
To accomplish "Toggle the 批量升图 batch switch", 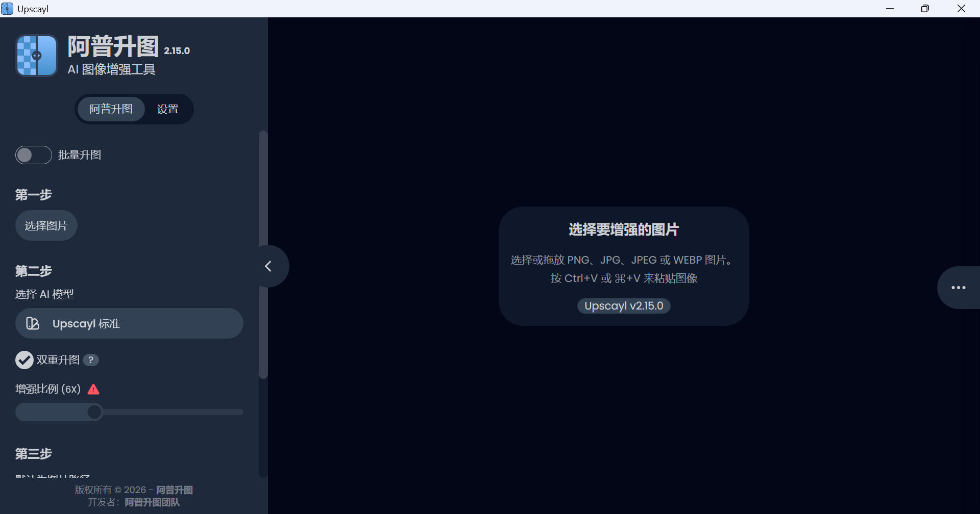I will 34,155.
